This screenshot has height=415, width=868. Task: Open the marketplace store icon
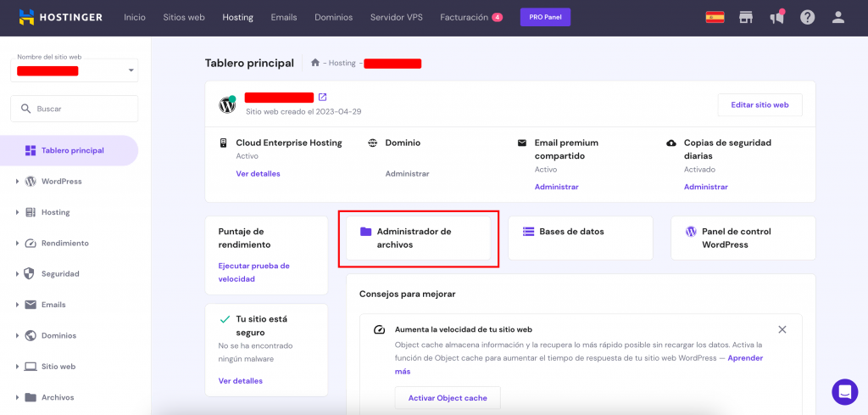(x=746, y=17)
